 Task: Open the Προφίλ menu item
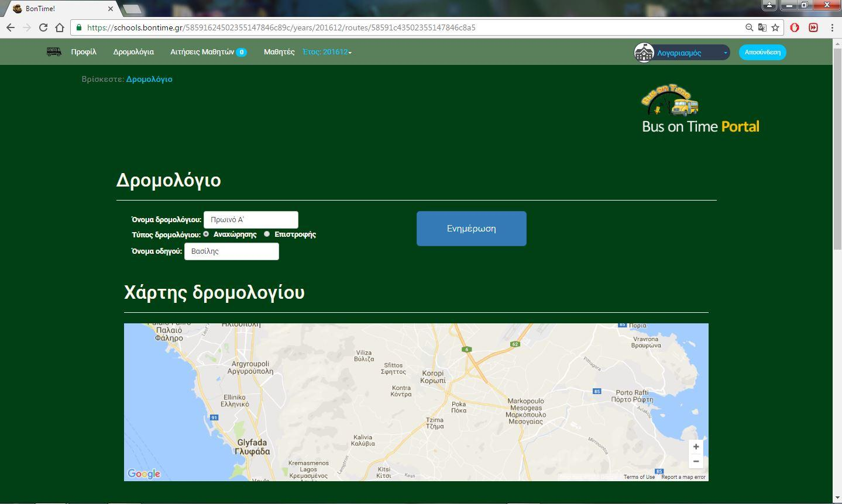click(x=84, y=52)
